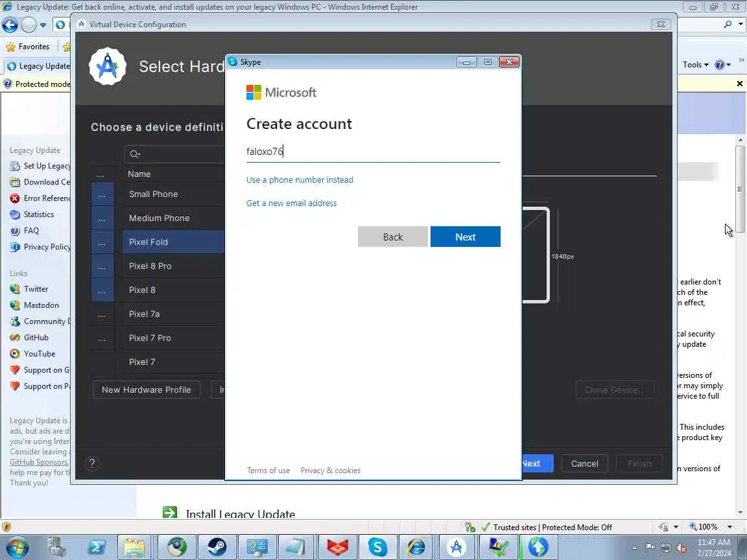The image size is (747, 560).
Task: Click IE page vertical scrollbar thumb
Action: 740,189
